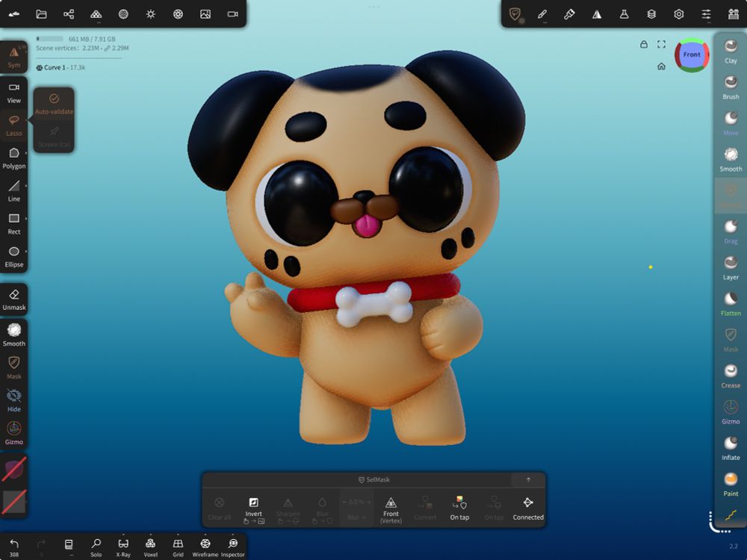747x560 pixels.
Task: Open the Nomad logo menu
Action: pyautogui.click(x=13, y=14)
